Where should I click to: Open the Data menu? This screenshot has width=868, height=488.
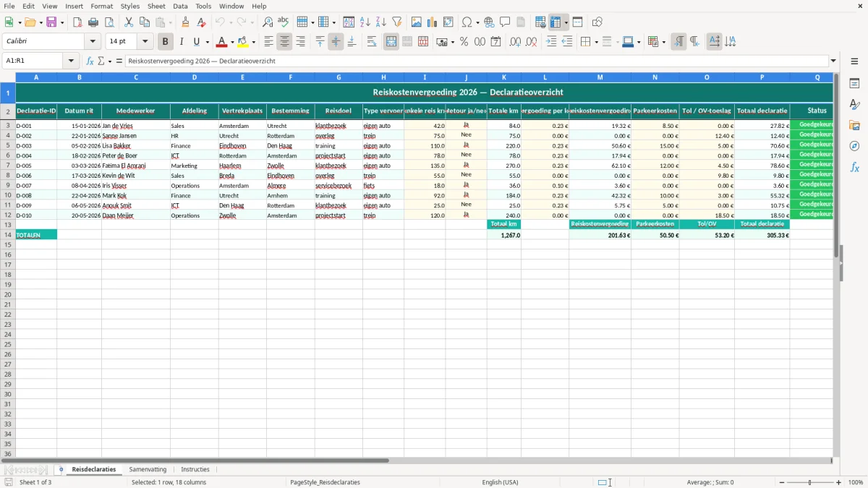[180, 6]
